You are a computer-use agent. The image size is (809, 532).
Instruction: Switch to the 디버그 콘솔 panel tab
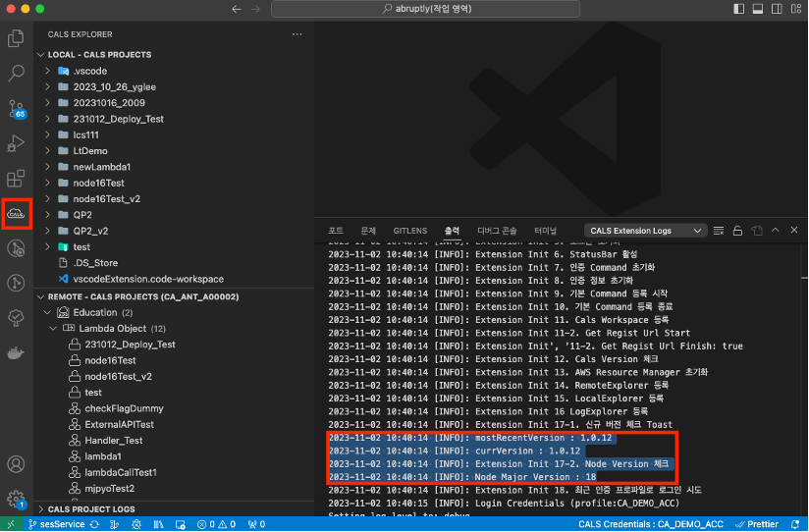coord(497,231)
